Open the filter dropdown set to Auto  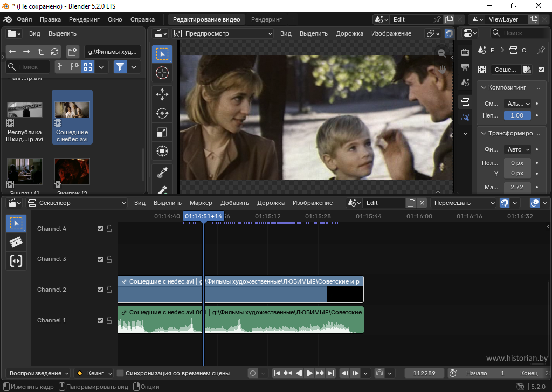tap(517, 149)
